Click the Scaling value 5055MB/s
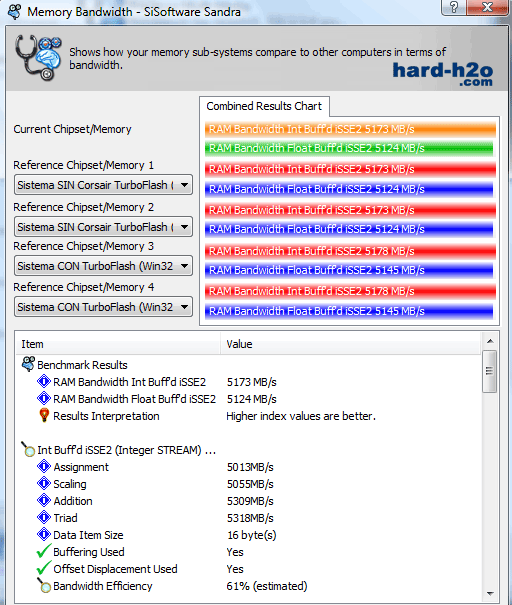512x605 pixels. (x=250, y=484)
